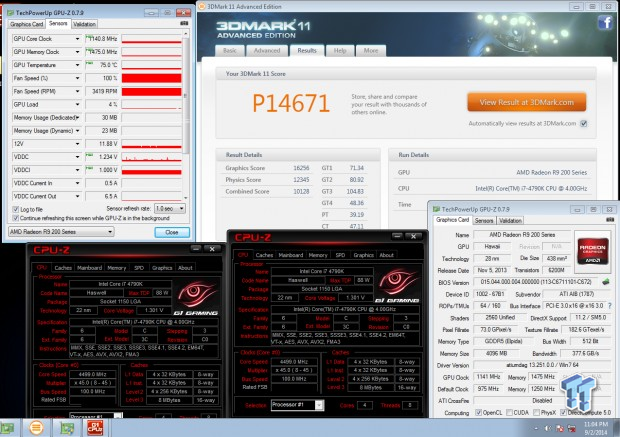This screenshot has height=437, width=620.
Task: Open the Graphics tab in the right CPU-Z window
Action: point(363,255)
